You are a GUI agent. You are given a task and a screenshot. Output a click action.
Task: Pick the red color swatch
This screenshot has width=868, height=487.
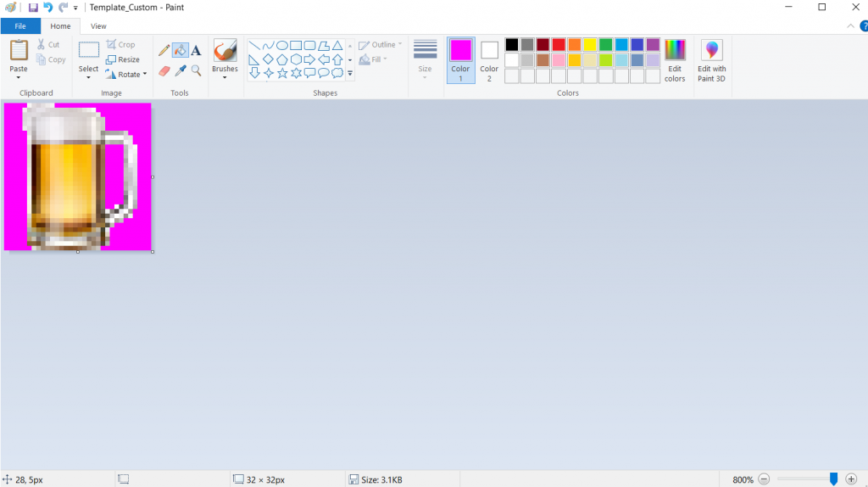point(559,44)
